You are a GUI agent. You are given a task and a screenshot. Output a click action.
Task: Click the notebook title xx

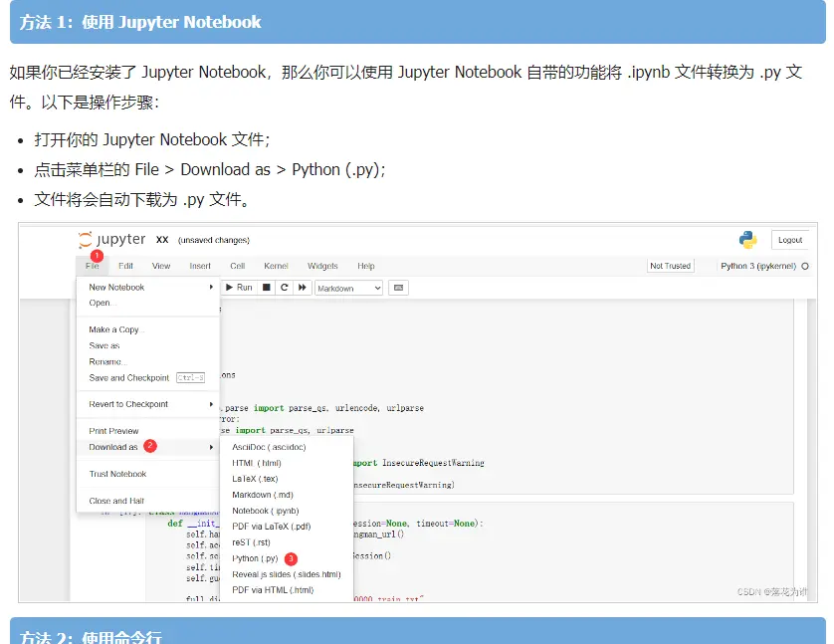[x=162, y=240]
